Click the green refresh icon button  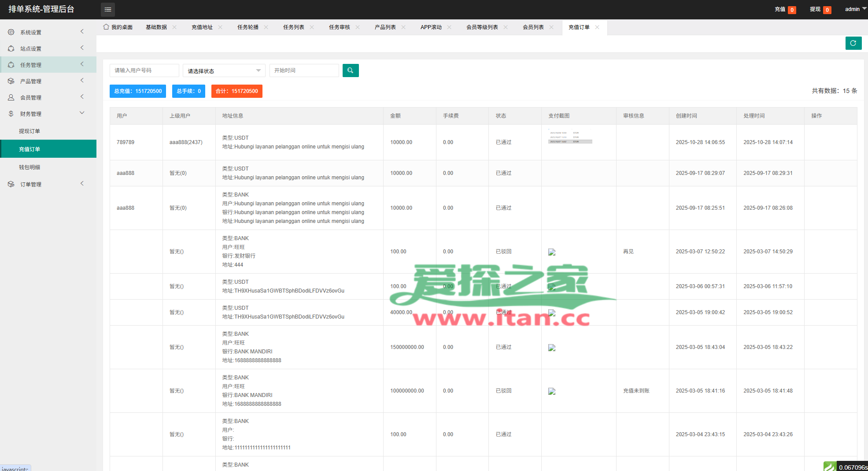[853, 43]
